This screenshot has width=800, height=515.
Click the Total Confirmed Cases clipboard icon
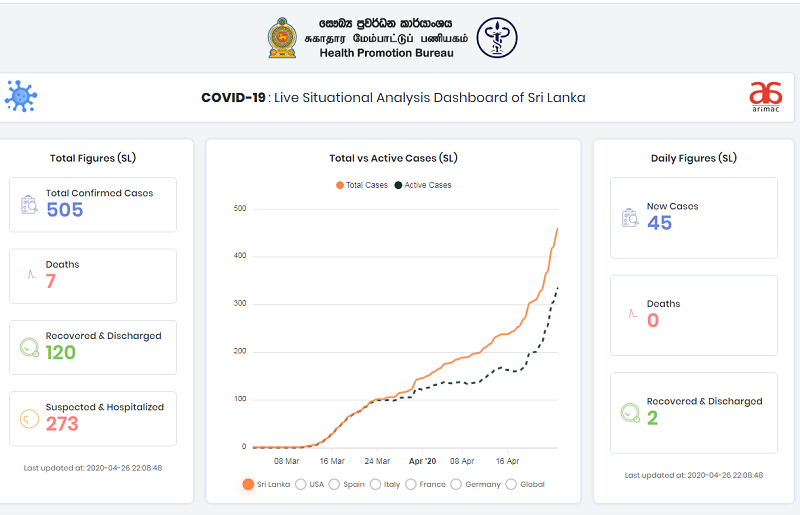pyautogui.click(x=30, y=204)
